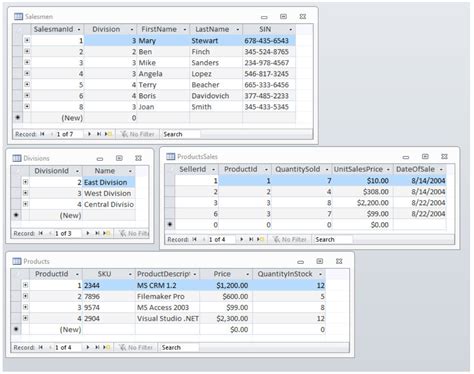Open the QuantityInStock column dropdown arrow
Image resolution: width=474 pixels, height=374 pixels.
click(320, 274)
